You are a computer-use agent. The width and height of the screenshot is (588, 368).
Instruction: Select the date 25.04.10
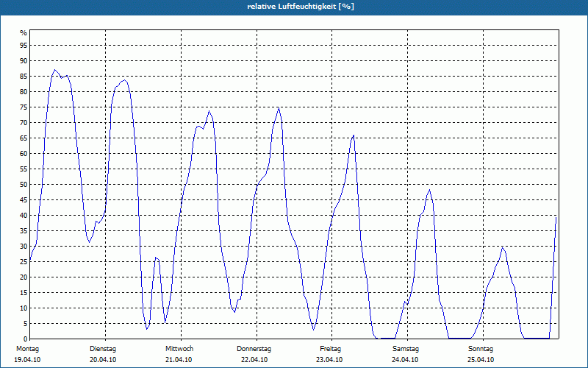[481, 360]
